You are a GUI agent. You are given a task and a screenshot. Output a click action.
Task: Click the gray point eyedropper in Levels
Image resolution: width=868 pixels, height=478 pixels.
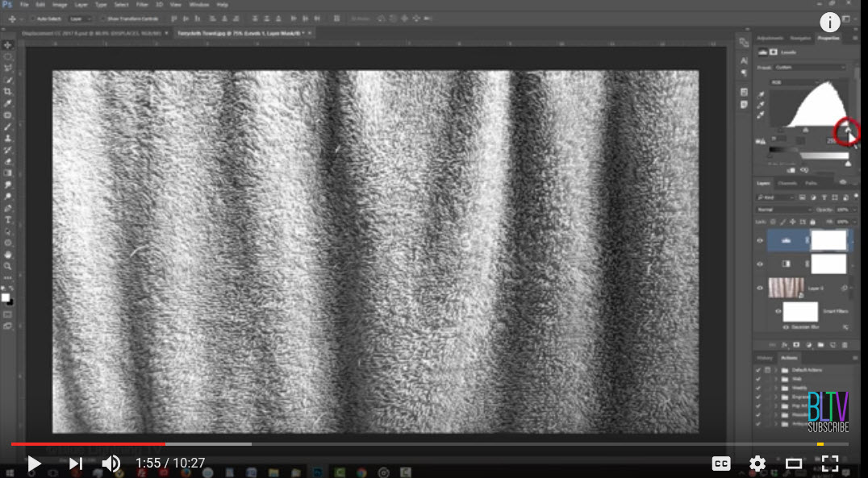click(x=762, y=105)
